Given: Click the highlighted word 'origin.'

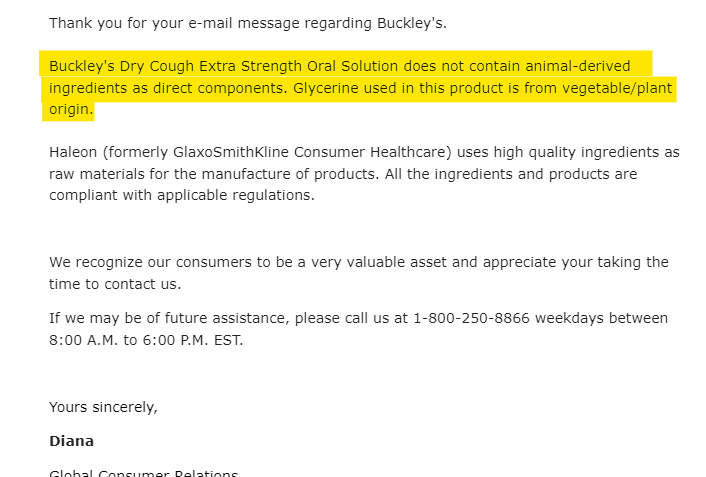Looking at the screenshot, I should pyautogui.click(x=71, y=109).
